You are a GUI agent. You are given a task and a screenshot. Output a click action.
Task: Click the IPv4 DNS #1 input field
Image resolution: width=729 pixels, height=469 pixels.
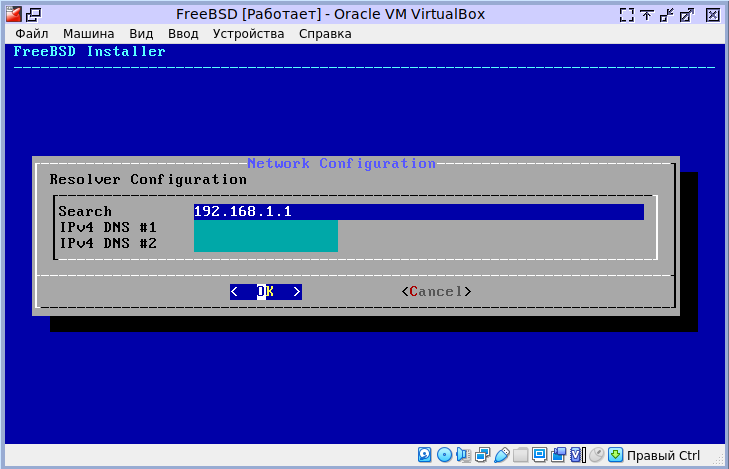[x=265, y=228]
